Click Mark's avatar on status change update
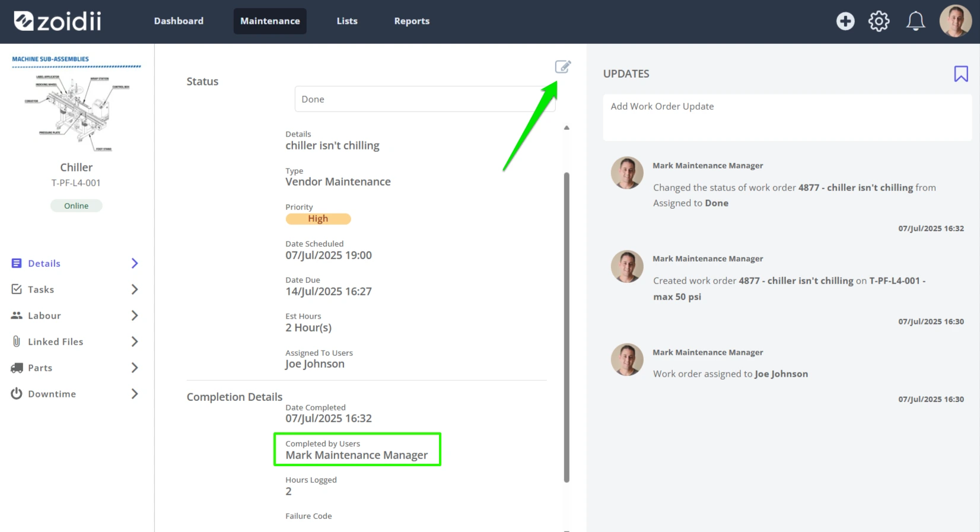Image resolution: width=980 pixels, height=532 pixels. [627, 173]
